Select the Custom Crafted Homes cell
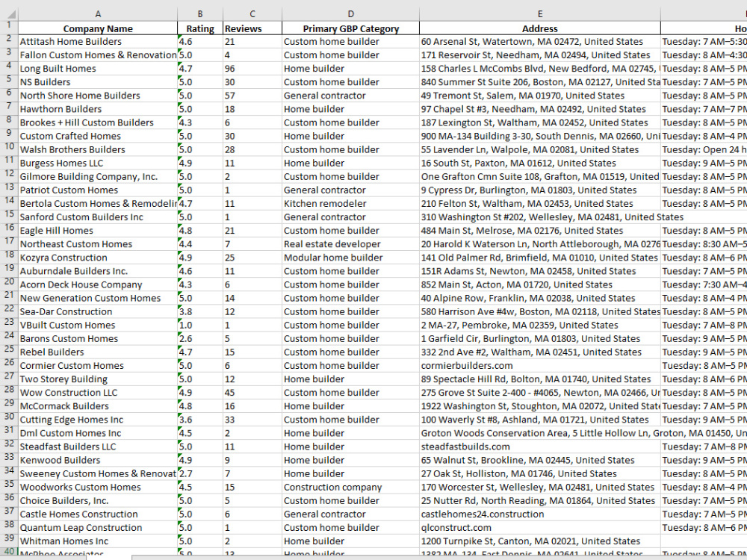 tap(98, 136)
